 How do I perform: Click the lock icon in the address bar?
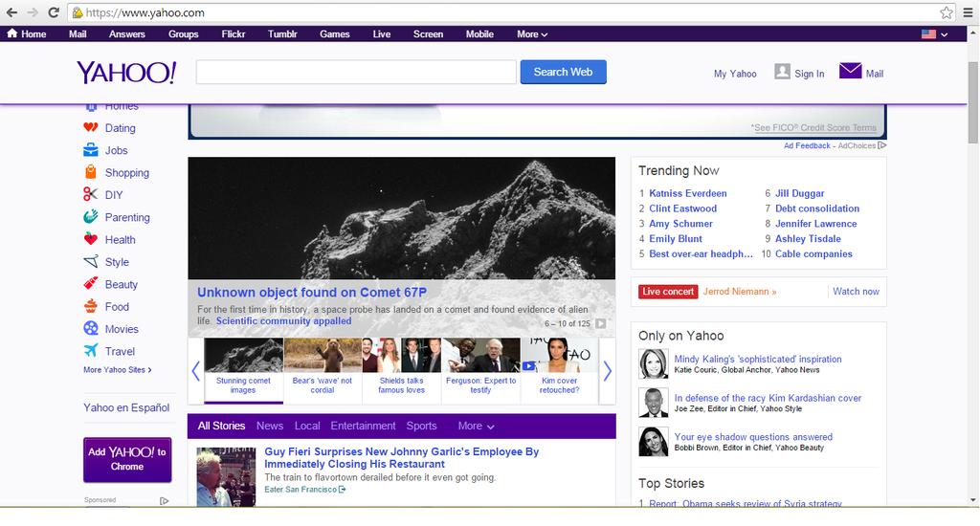(78, 12)
